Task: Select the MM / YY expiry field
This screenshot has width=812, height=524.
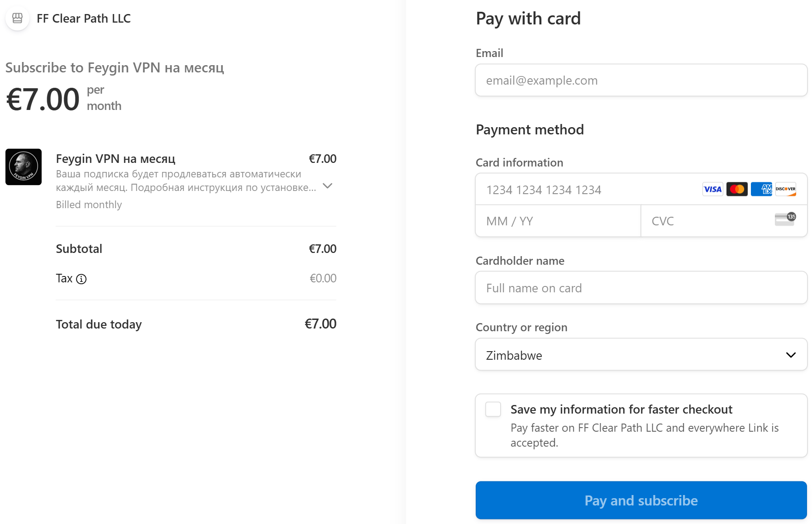Action: 558,221
